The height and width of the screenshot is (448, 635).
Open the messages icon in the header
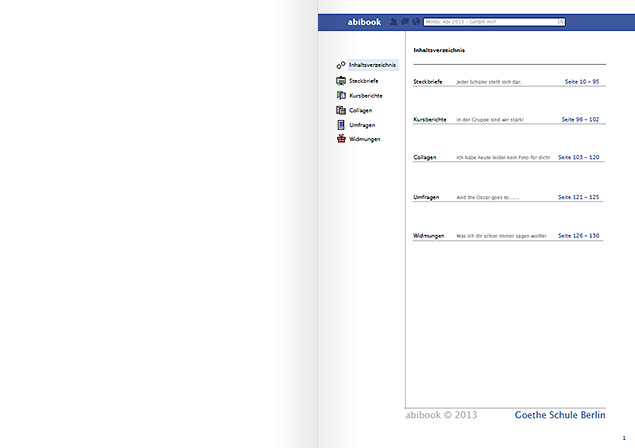(x=404, y=21)
